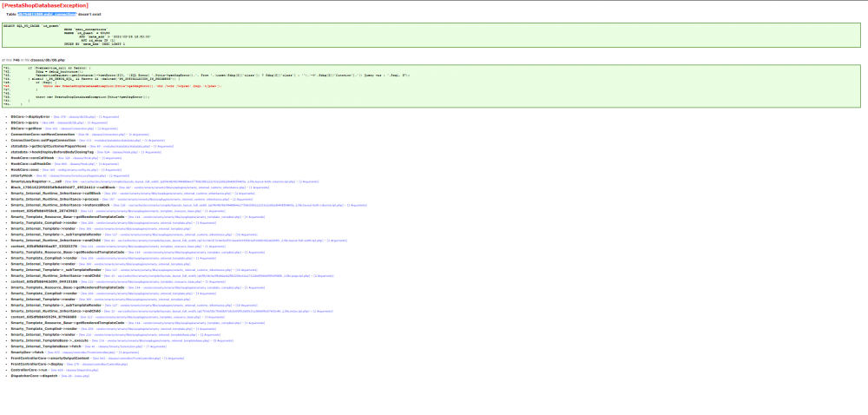Expand Arguments for Smarty_Internal_TemplateBase->fetch
The image size is (868, 415).
[156, 346]
